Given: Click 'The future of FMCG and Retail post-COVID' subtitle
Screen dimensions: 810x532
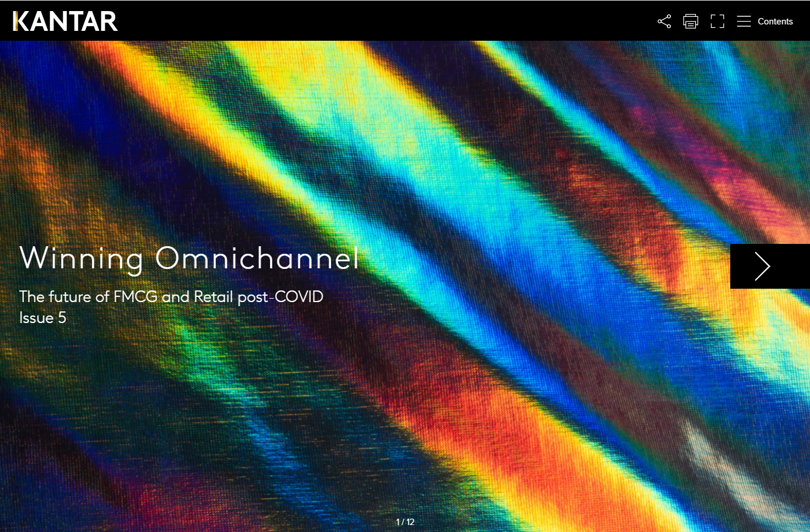Looking at the screenshot, I should coord(171,297).
